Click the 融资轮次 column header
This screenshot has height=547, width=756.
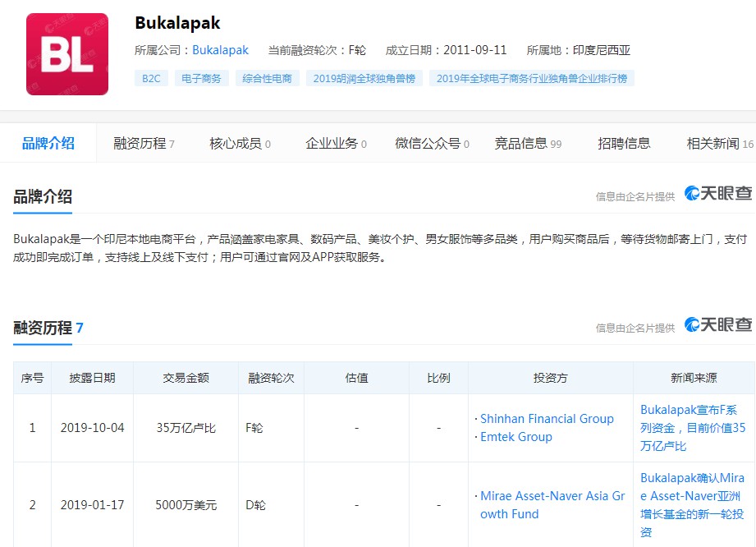(271, 378)
